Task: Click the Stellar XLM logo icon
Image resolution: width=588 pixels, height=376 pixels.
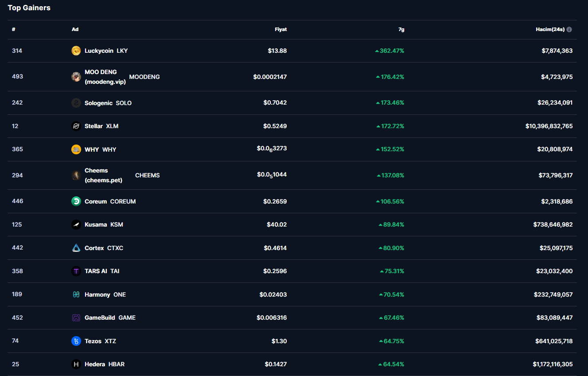Action: pos(76,126)
